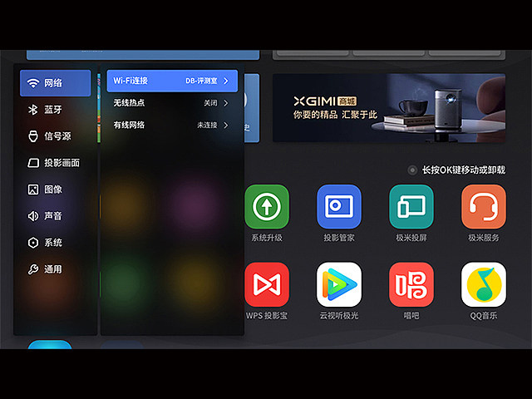
Task: Select the 通用 settings category
Action: click(56, 269)
